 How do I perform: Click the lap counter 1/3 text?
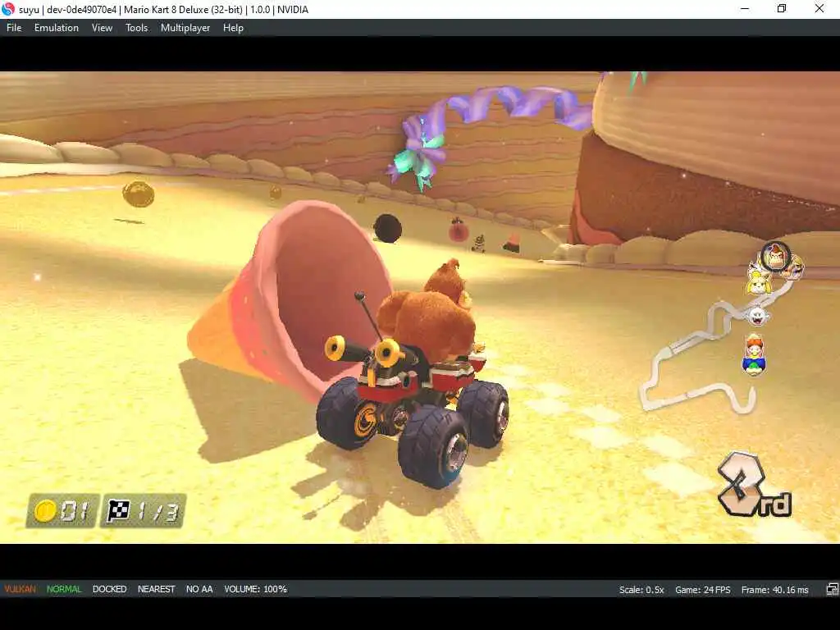(x=157, y=512)
